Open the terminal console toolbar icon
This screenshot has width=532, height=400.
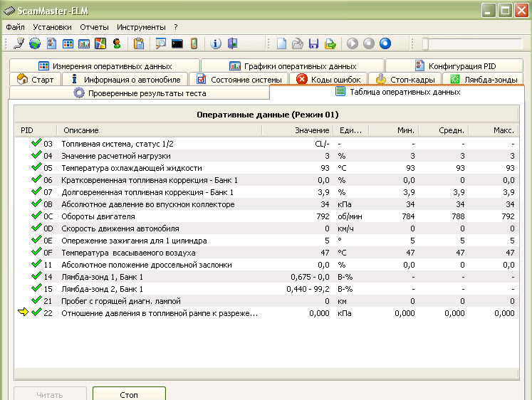[177, 43]
